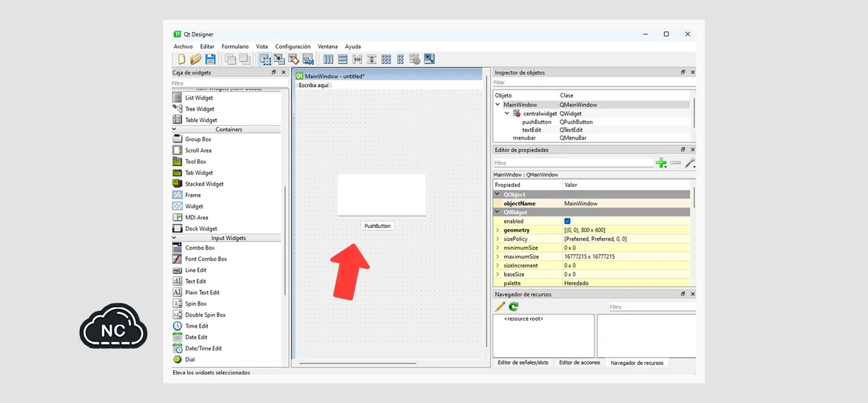Pick the Tool Box icon in widget box

tap(178, 162)
